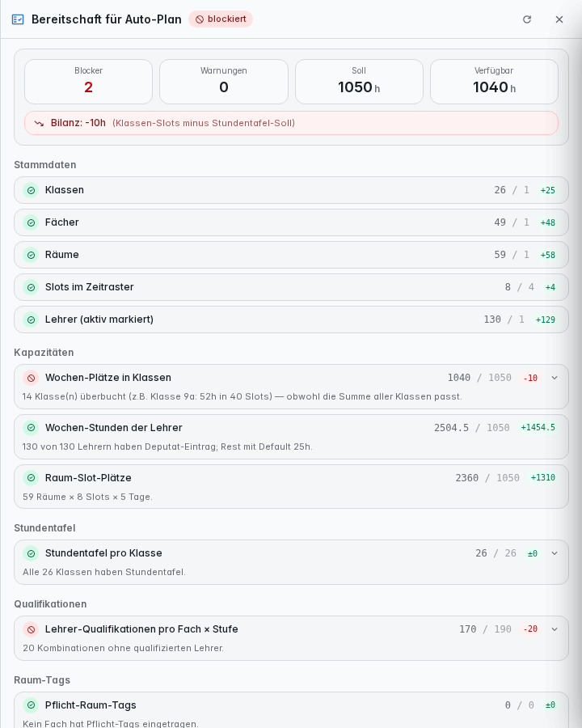Click the refresh icon in the header
The height and width of the screenshot is (728, 582).
[527, 19]
